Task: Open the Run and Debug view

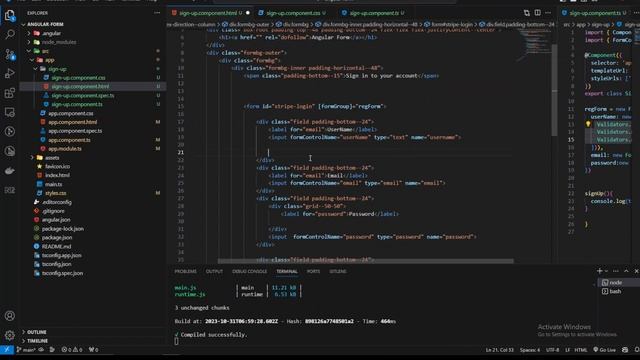Action: (x=10, y=73)
